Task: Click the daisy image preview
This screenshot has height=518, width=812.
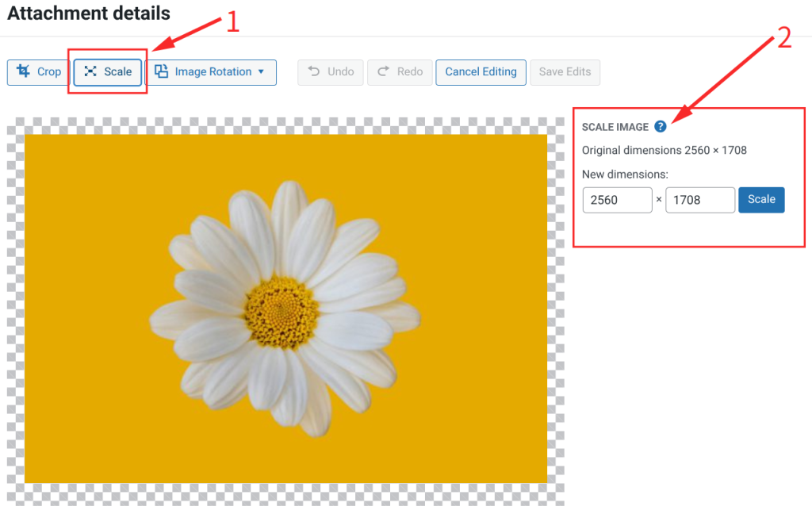Action: click(285, 309)
